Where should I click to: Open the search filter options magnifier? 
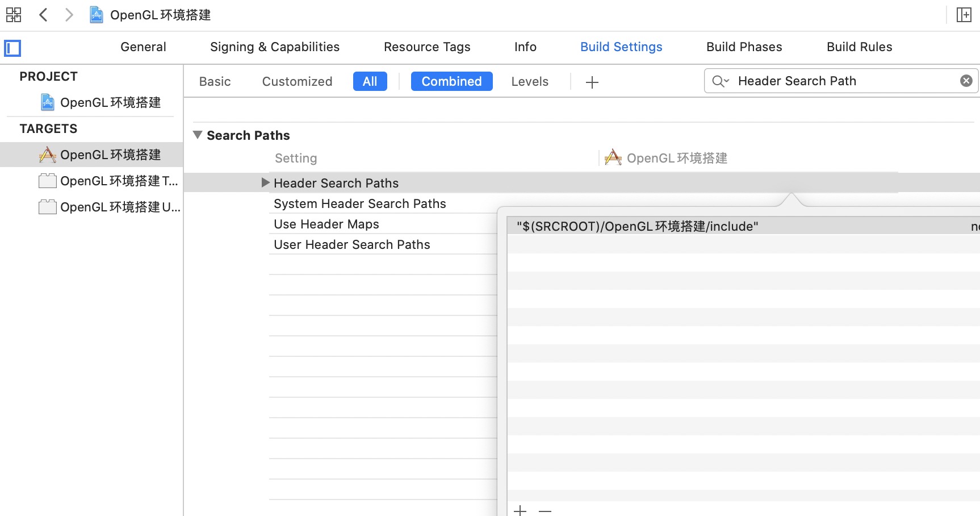[x=721, y=81]
